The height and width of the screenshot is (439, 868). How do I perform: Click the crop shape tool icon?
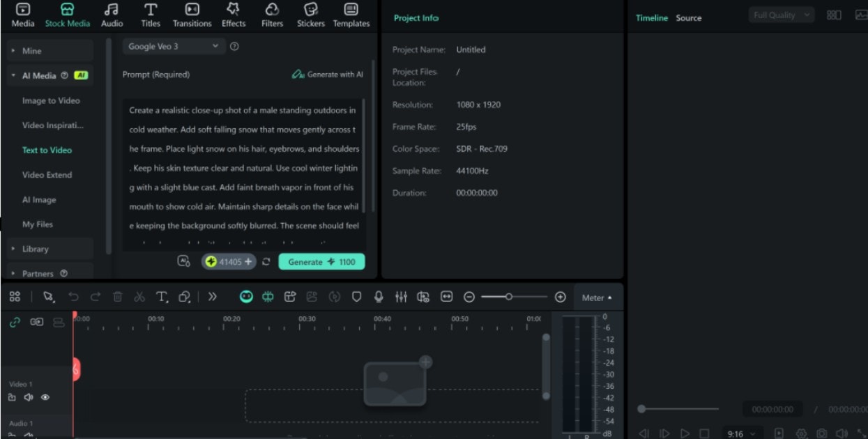tap(185, 297)
